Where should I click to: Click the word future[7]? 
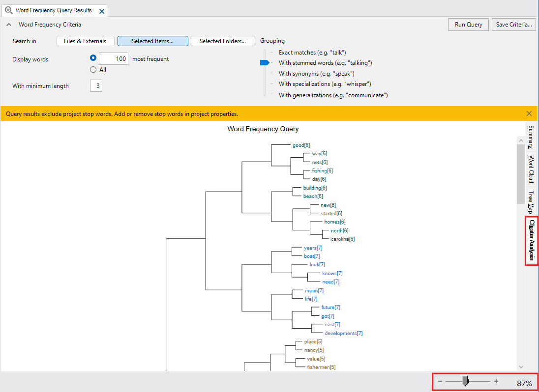pyautogui.click(x=330, y=307)
